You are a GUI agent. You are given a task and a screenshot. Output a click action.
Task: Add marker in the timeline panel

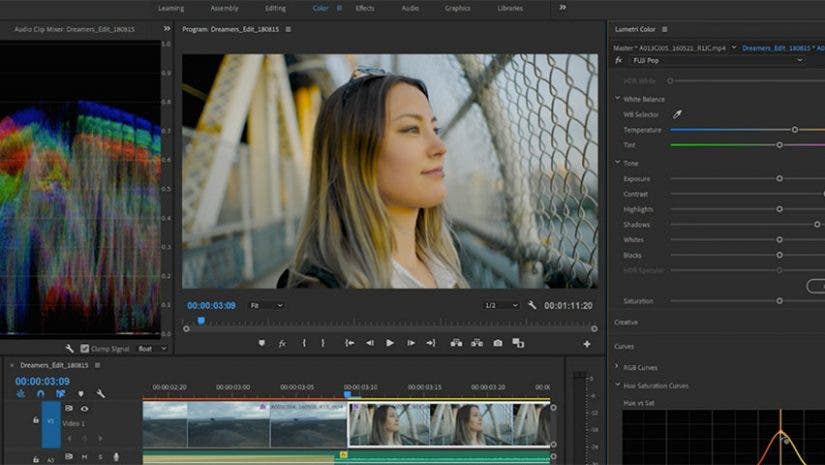coord(81,393)
